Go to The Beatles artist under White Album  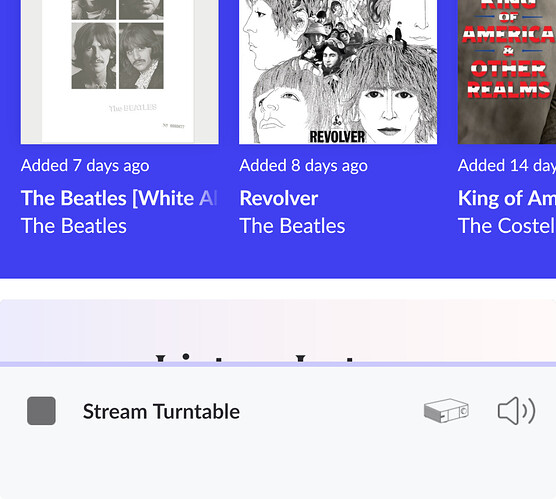point(74,226)
